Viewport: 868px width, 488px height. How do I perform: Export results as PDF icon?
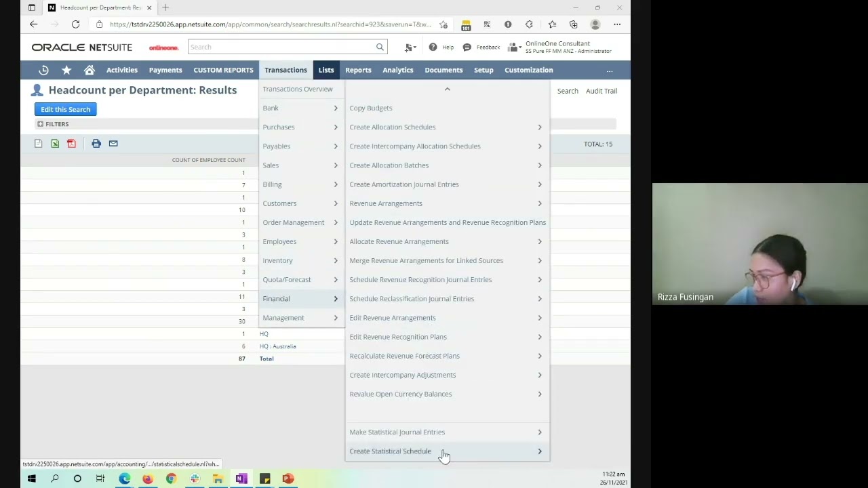[71, 144]
